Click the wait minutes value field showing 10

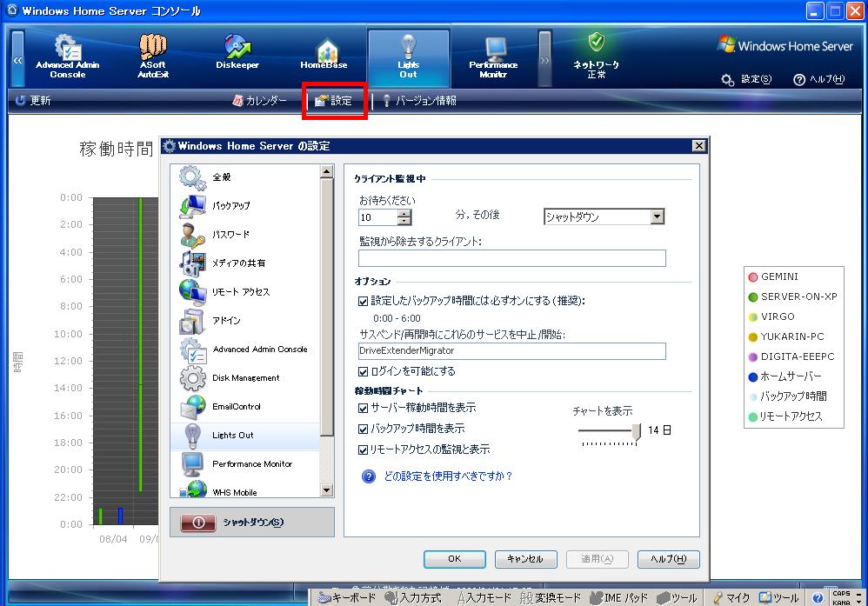point(378,217)
